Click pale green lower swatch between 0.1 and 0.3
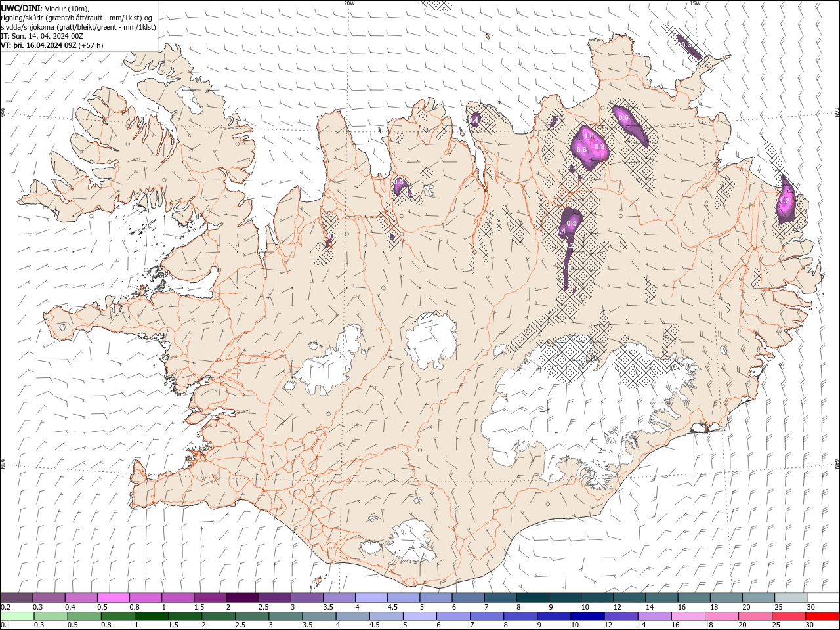This screenshot has height=630, width=840. point(17,616)
